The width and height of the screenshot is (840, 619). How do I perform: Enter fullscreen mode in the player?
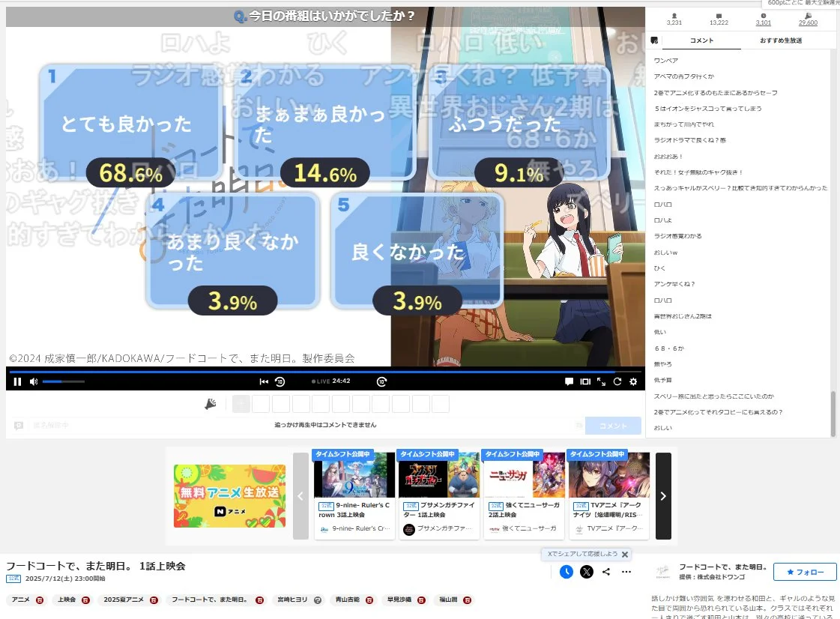(601, 381)
